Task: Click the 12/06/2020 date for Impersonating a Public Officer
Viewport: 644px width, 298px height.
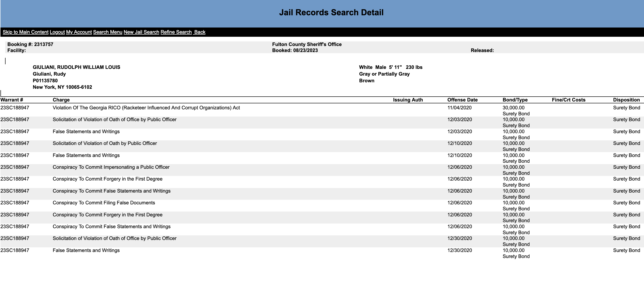Action: (x=460, y=167)
